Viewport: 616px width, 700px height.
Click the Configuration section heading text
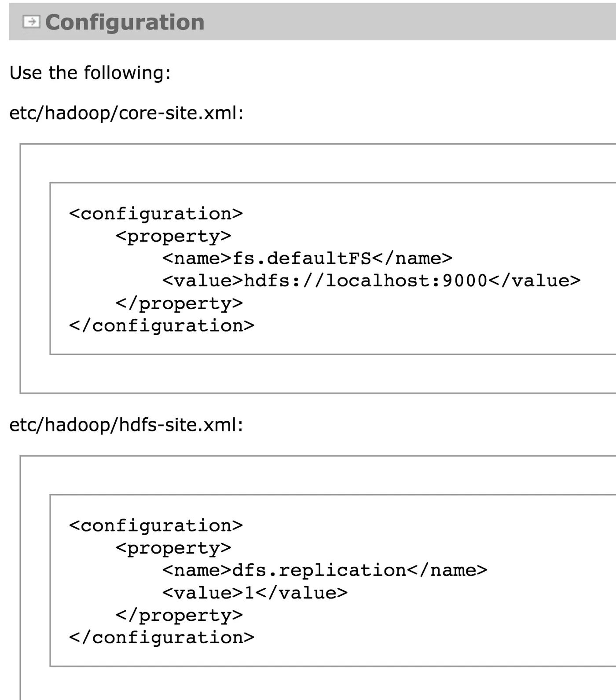coord(125,22)
